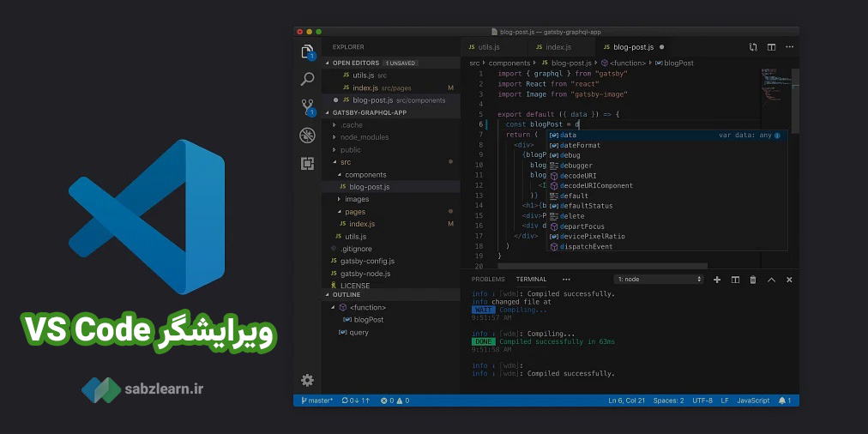Click the editor horizontal scrollbar
The image size is (868, 434).
coord(602,266)
